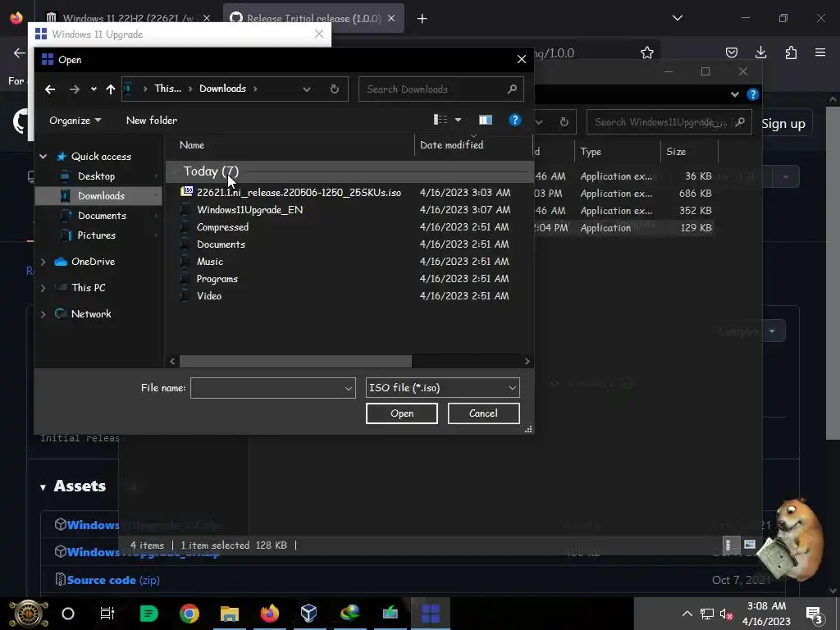Select the Programs folder

[x=217, y=279]
